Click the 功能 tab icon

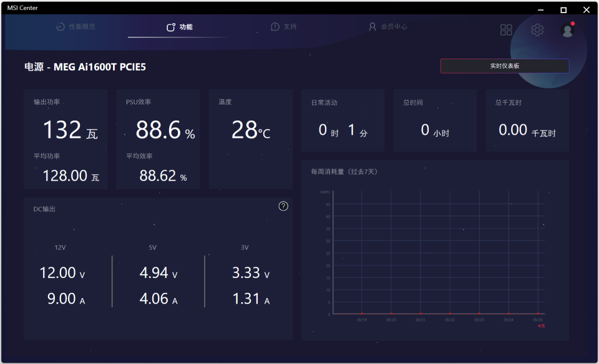click(171, 27)
